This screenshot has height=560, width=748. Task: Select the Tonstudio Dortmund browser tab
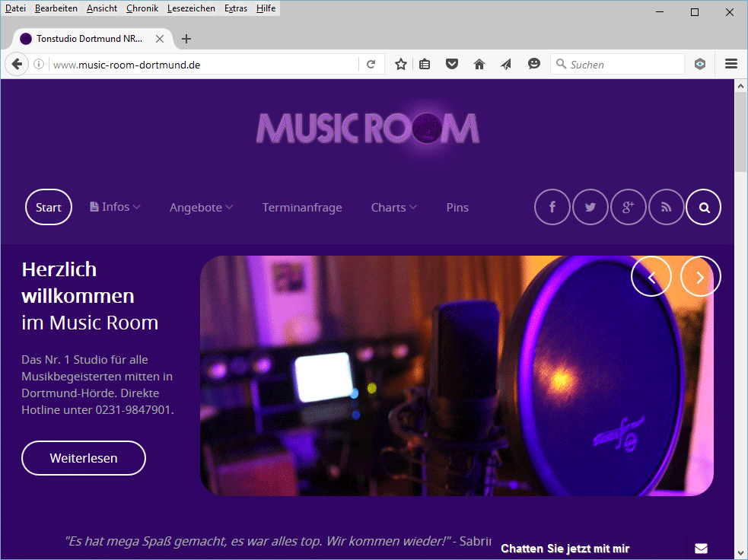coord(91,39)
